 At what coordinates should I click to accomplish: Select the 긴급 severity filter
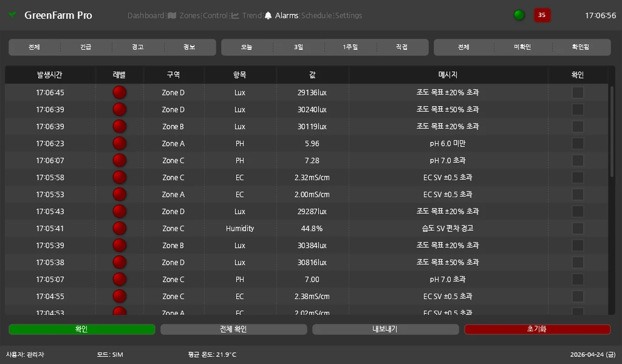pyautogui.click(x=85, y=47)
